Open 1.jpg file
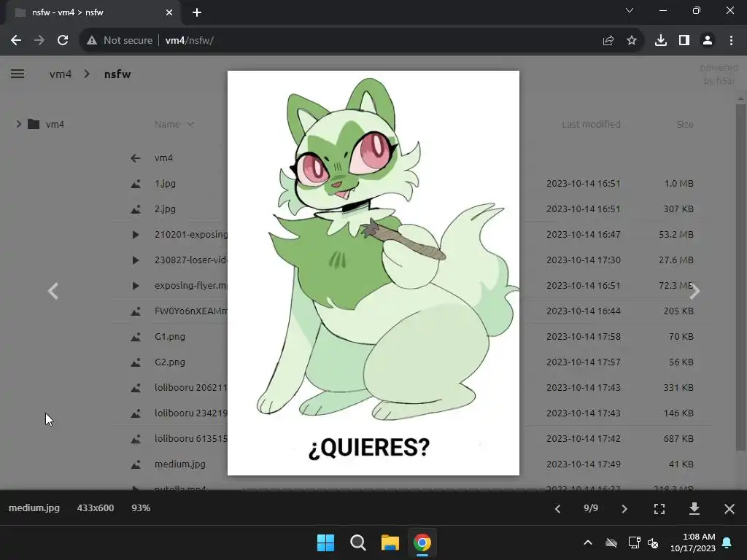 (x=165, y=183)
